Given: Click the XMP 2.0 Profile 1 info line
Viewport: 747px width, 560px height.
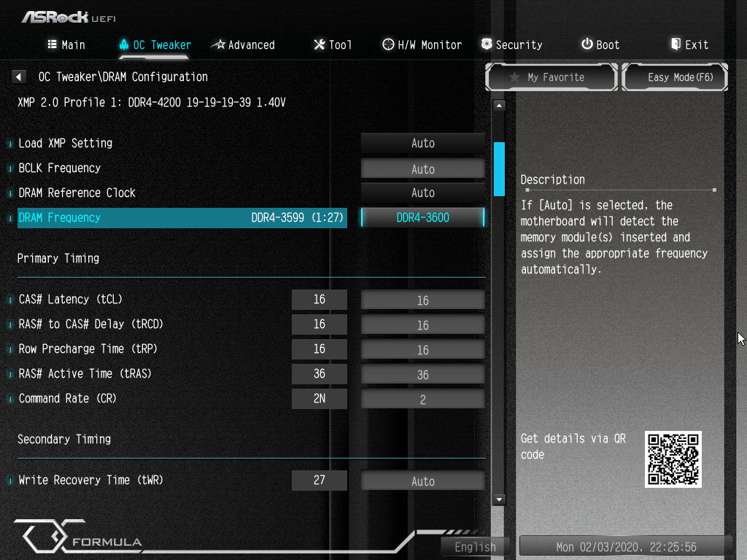Looking at the screenshot, I should point(152,102).
